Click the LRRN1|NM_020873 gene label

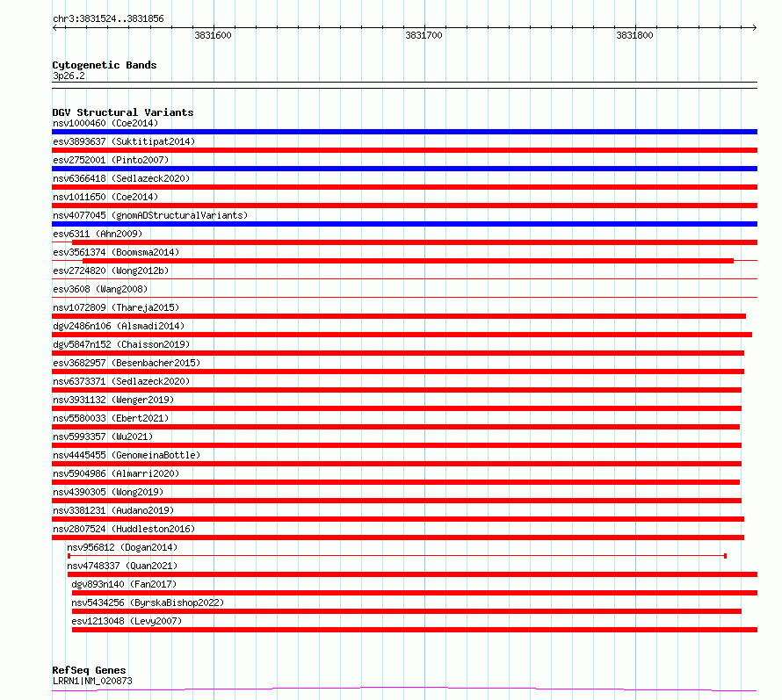(92, 681)
